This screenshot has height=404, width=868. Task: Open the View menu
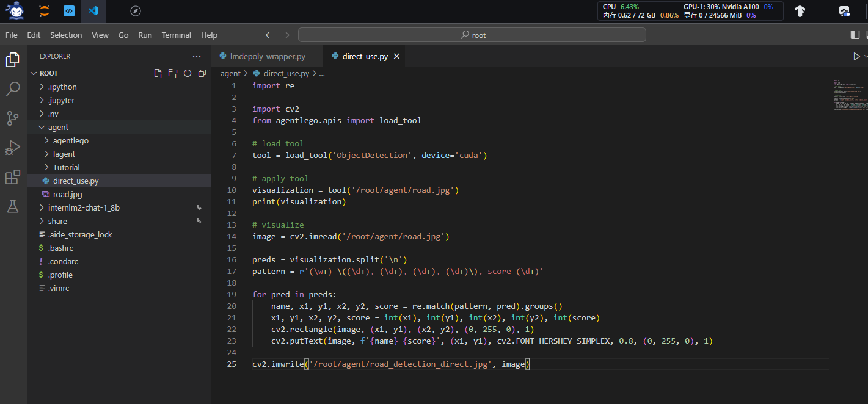(100, 35)
